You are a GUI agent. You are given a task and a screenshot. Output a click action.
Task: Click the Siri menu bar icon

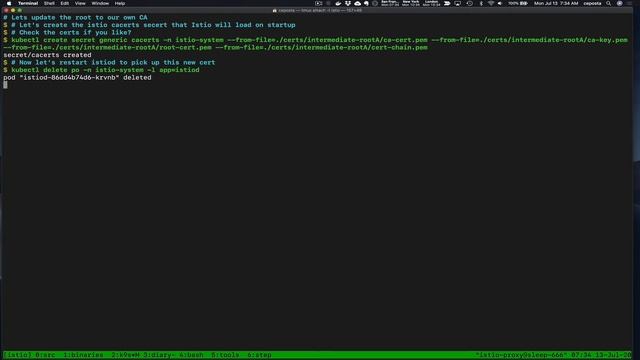pos(620,3)
